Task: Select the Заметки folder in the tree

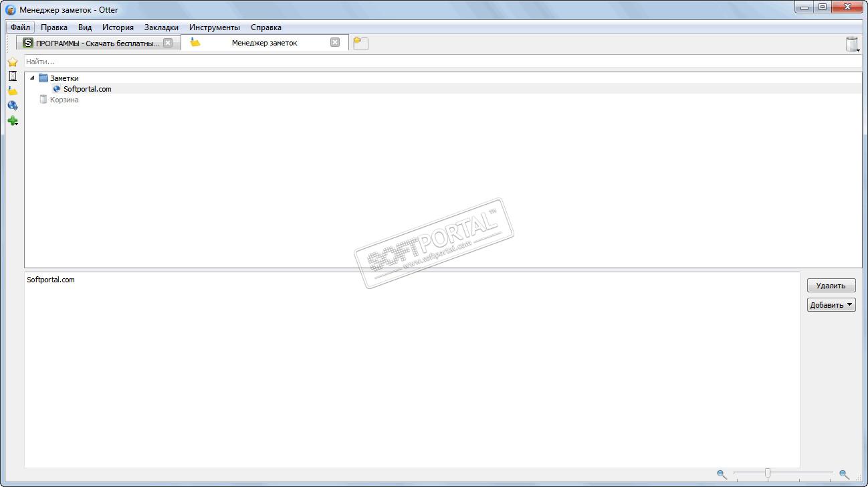Action: (64, 78)
